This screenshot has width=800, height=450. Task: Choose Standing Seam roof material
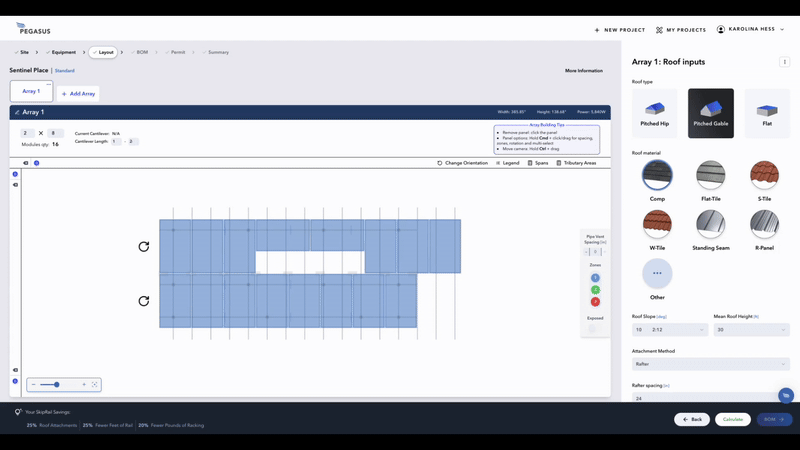point(711,224)
